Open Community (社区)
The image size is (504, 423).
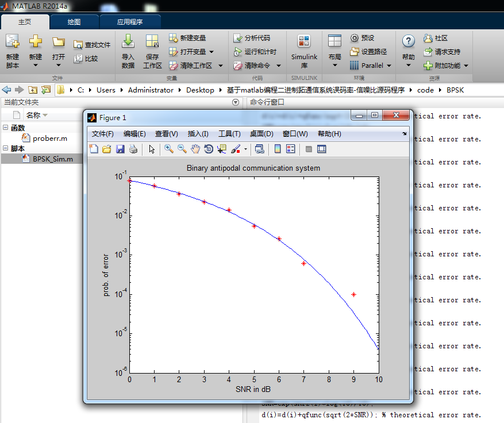coord(436,38)
